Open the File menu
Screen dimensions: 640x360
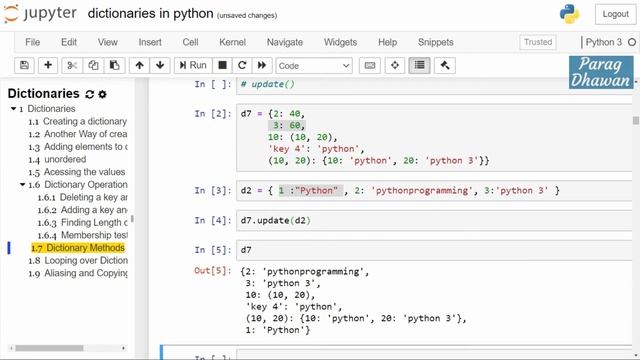[x=33, y=42]
